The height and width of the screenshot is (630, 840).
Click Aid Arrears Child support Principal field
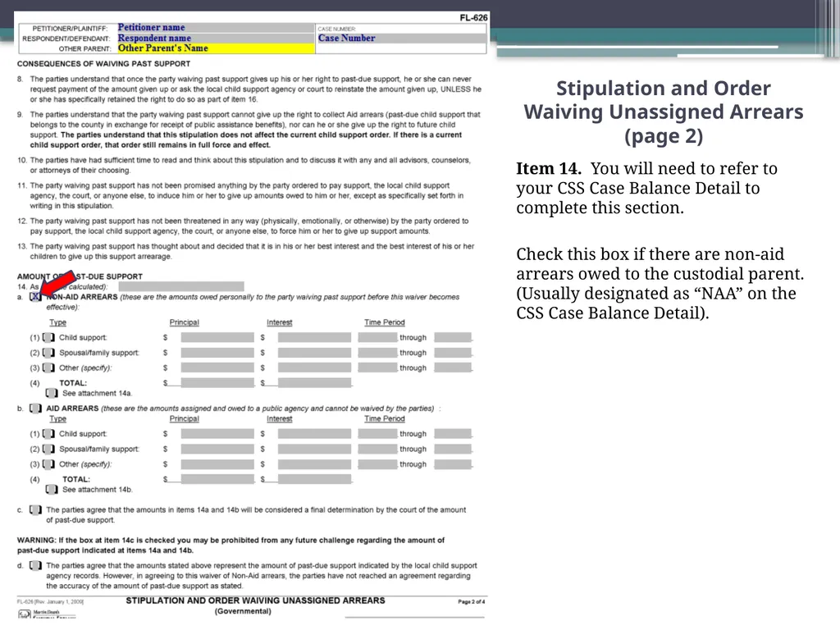[x=217, y=434]
